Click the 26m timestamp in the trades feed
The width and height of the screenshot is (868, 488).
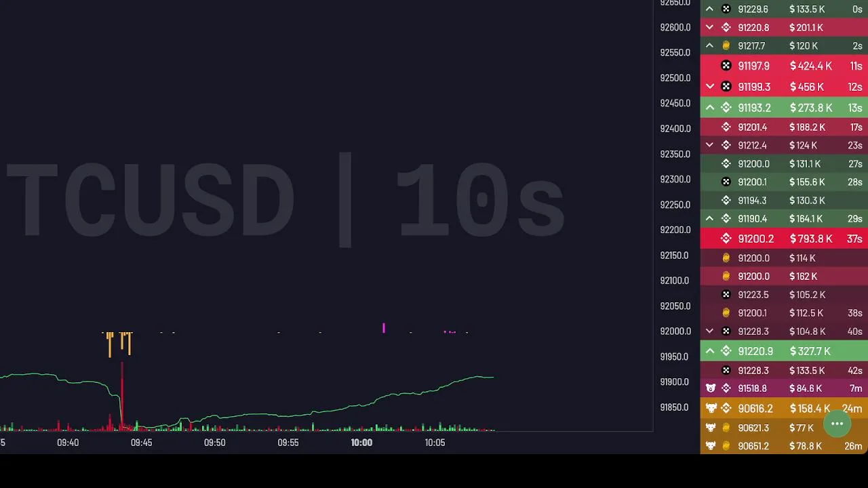coord(853,446)
